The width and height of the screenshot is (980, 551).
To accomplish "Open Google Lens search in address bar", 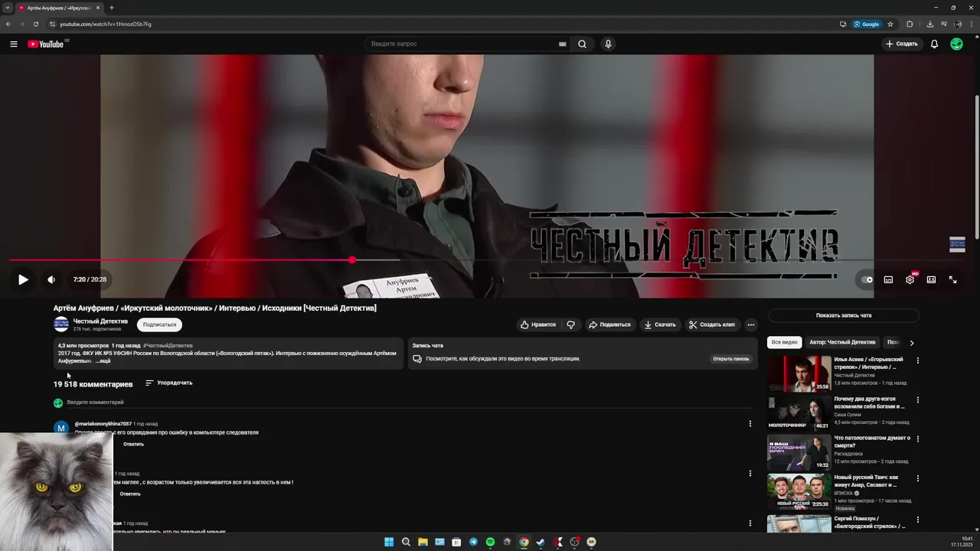I will click(x=867, y=24).
